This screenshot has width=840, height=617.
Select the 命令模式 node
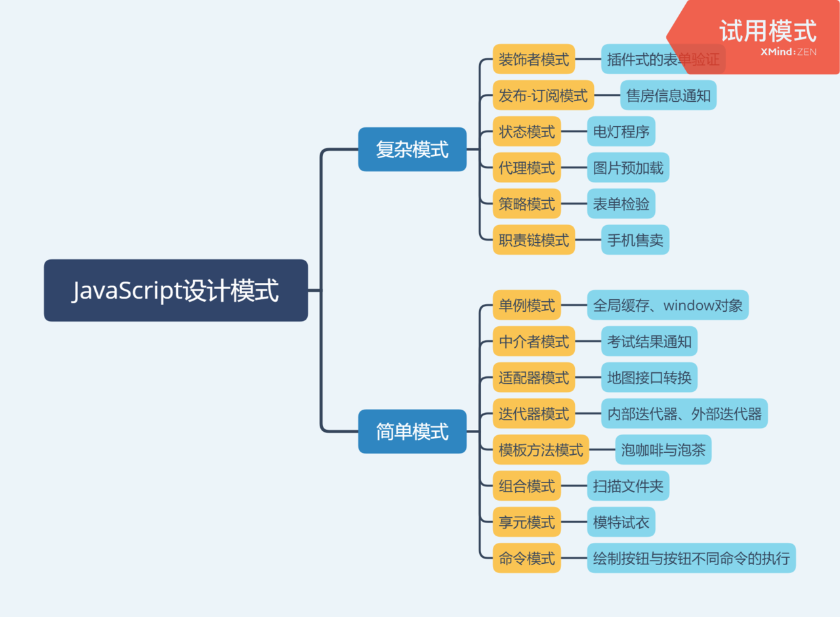[x=526, y=558]
